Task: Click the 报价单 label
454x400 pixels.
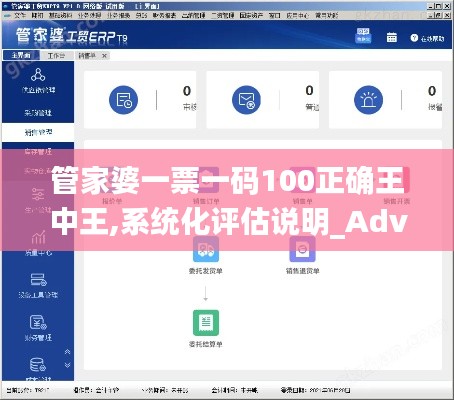Action: coord(112,201)
